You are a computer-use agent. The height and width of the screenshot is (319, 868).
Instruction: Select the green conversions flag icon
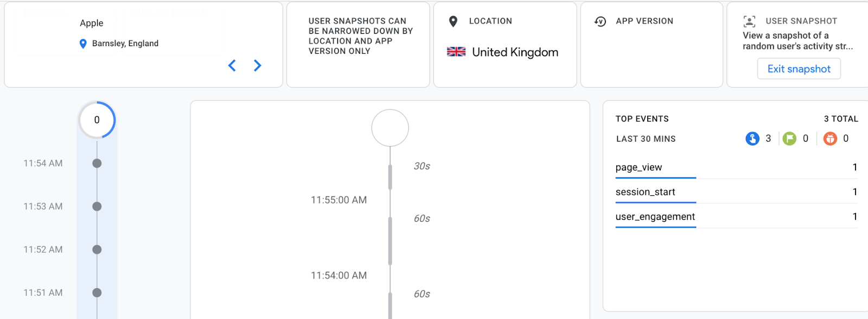coord(790,139)
